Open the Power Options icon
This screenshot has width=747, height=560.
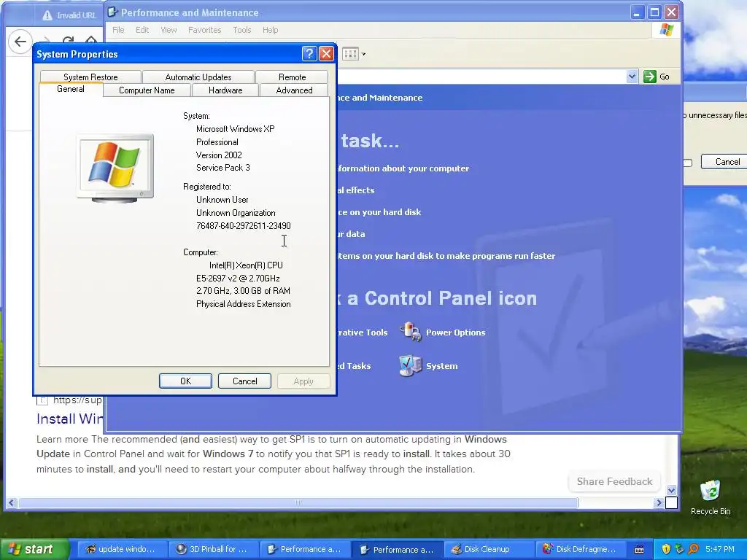click(x=411, y=332)
